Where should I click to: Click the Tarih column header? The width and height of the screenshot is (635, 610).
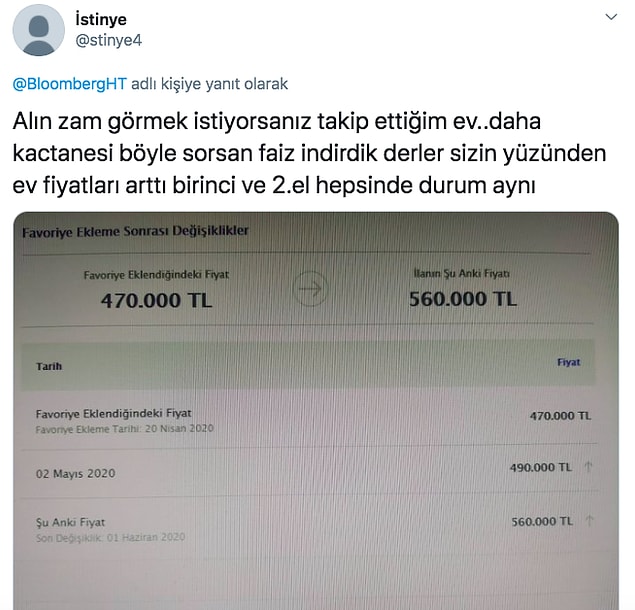[49, 366]
